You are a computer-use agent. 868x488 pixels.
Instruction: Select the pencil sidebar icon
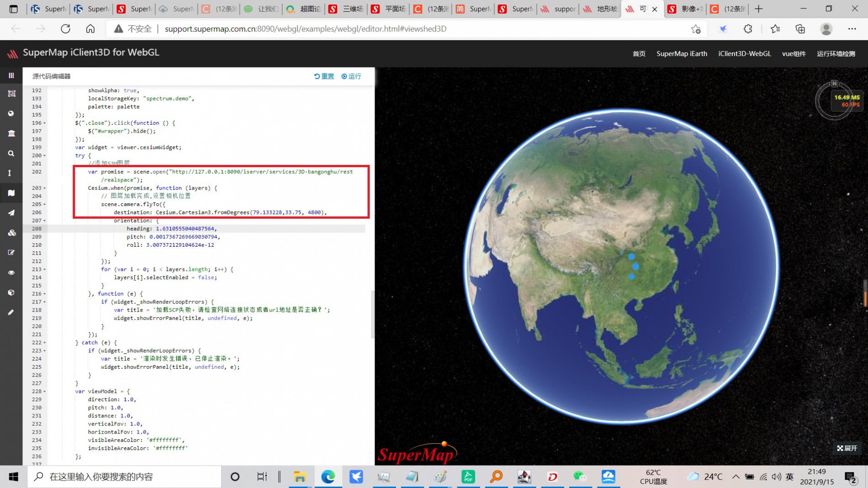pos(11,313)
